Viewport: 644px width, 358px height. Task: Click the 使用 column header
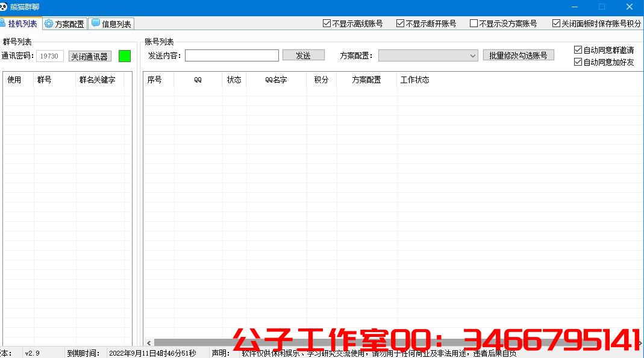point(17,80)
